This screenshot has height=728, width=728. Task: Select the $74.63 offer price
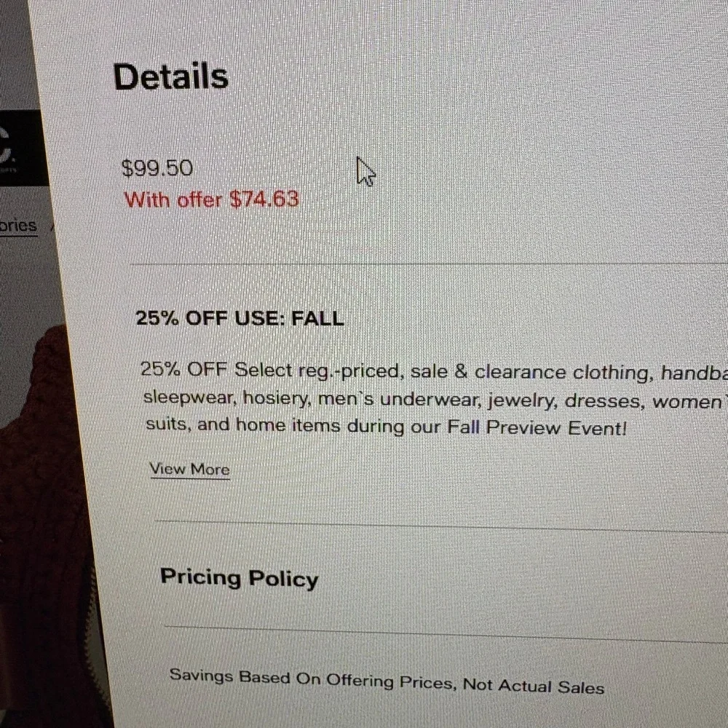[x=264, y=199]
